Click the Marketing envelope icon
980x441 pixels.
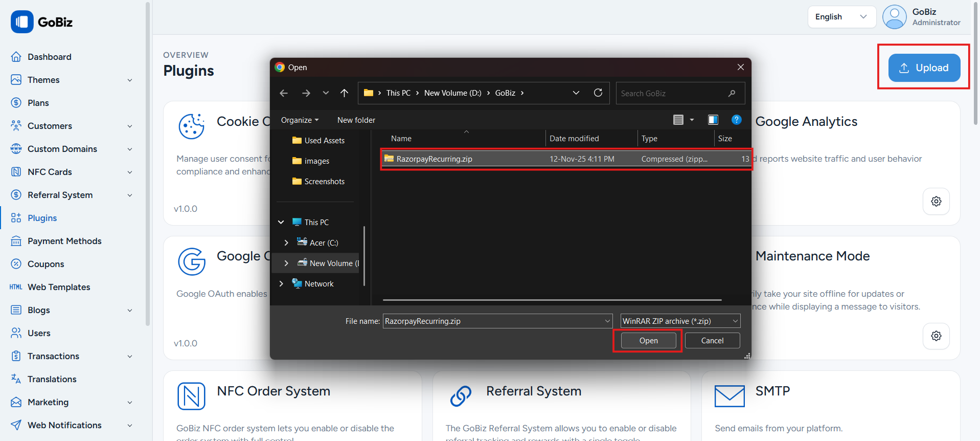click(16, 402)
